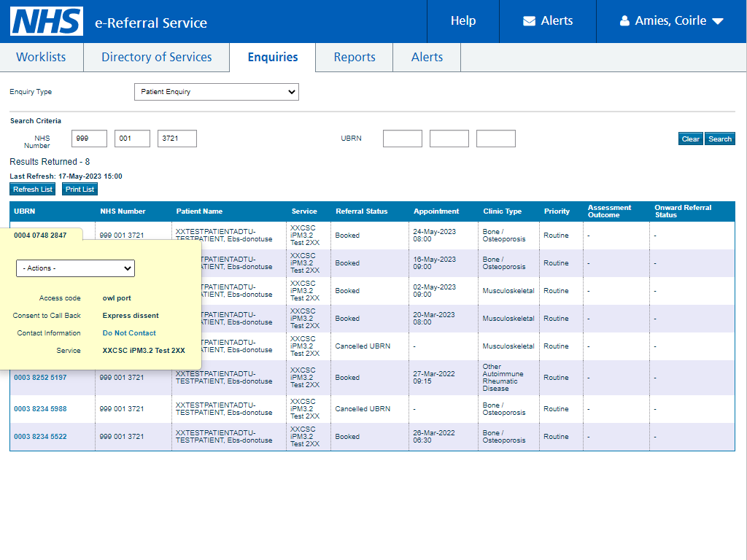
Task: Click the NHS logo
Action: click(47, 21)
